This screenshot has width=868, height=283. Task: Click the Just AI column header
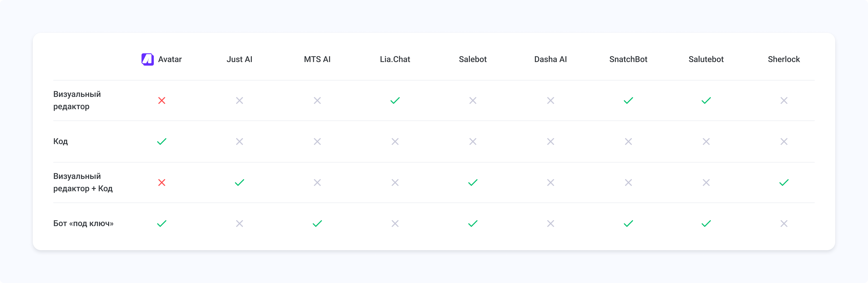239,59
